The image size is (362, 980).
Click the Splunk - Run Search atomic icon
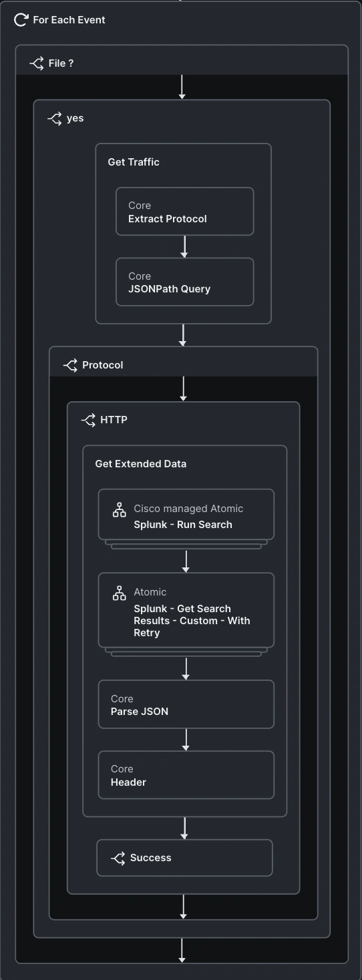pos(119,510)
